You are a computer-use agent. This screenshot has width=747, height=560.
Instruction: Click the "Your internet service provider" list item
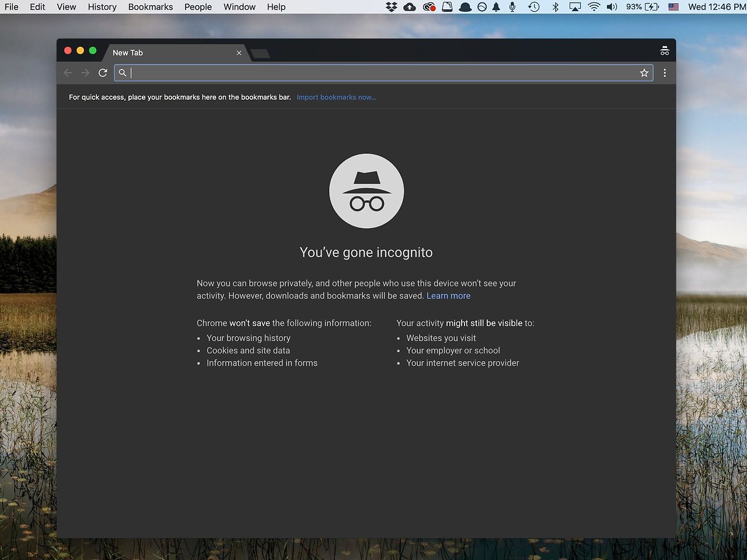coord(463,363)
